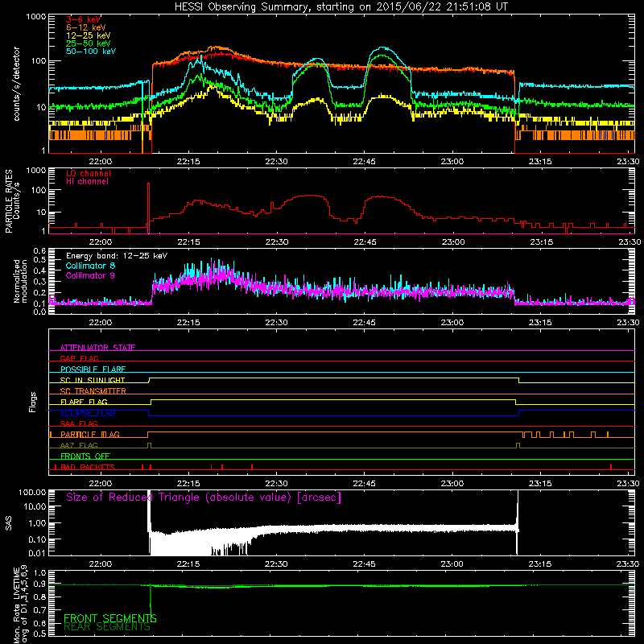Click the '100.00' SAS axis value

pos(32,493)
